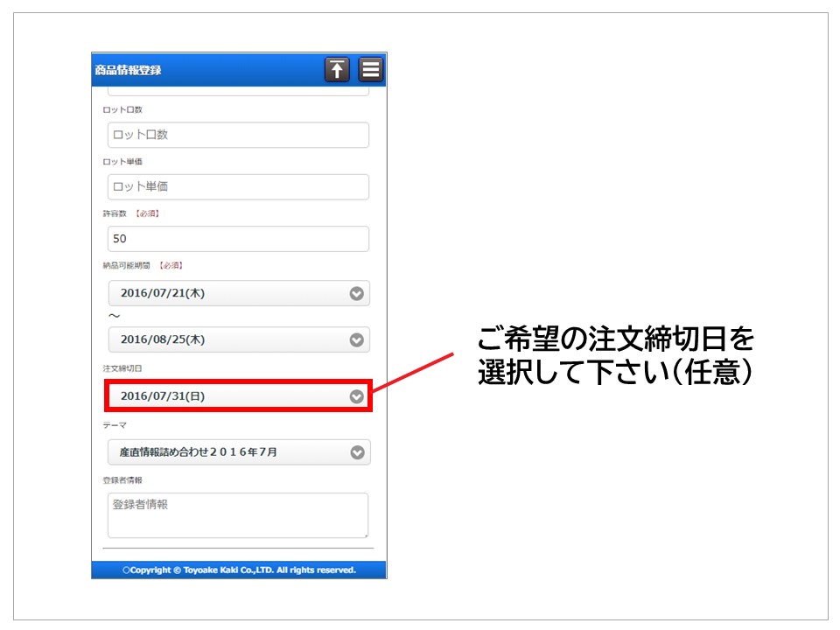840x630 pixels.
Task: Open the hamburger menu icon
Action: [x=371, y=70]
